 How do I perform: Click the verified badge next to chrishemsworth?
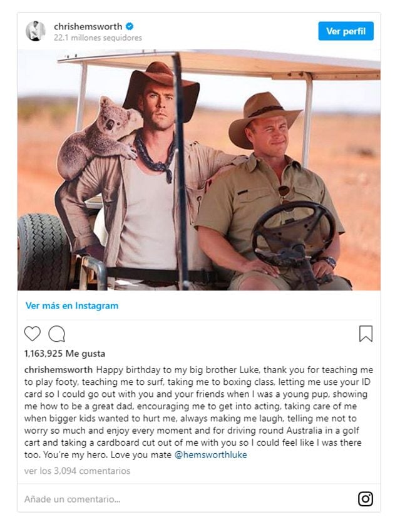tap(130, 27)
